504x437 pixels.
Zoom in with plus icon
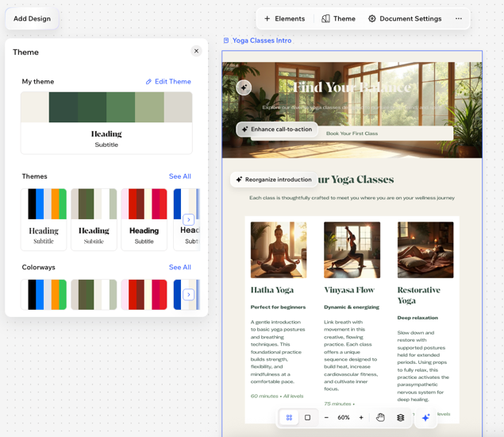(x=361, y=417)
